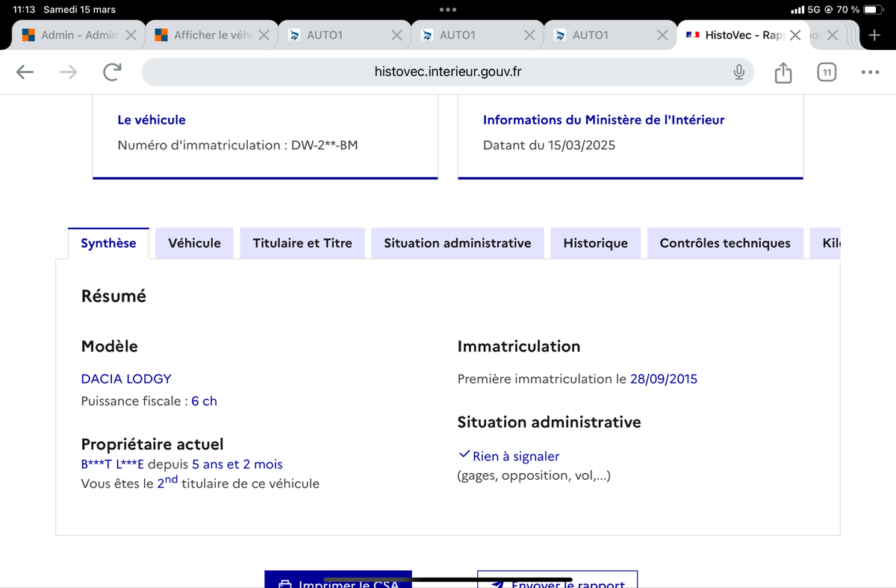Select the Véhicule tab

pos(195,243)
